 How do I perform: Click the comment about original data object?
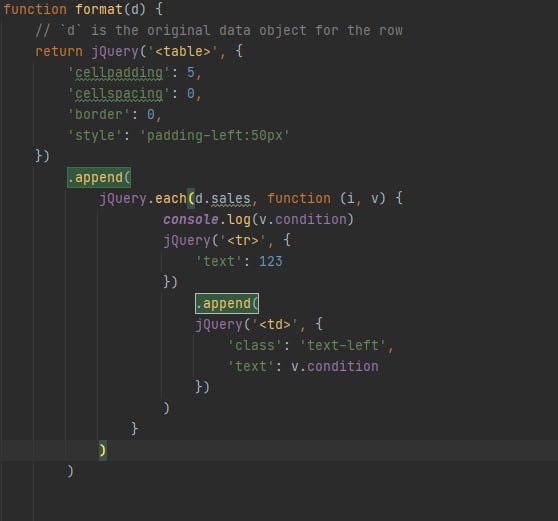(219, 31)
